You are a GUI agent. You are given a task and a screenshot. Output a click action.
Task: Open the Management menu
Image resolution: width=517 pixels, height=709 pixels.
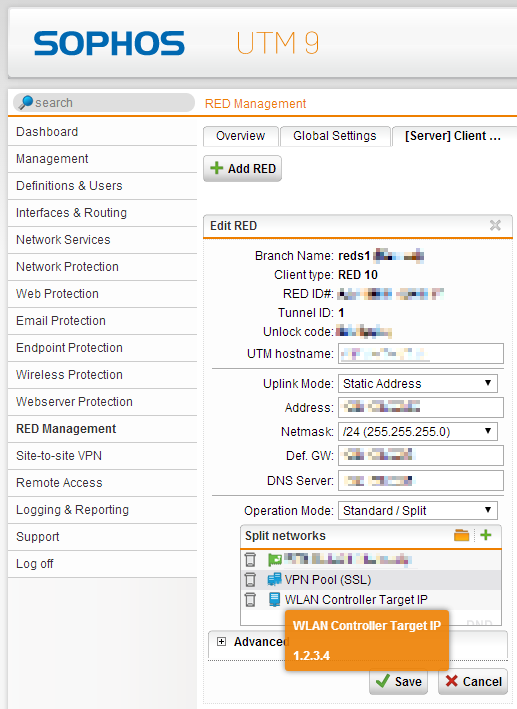pyautogui.click(x=103, y=159)
